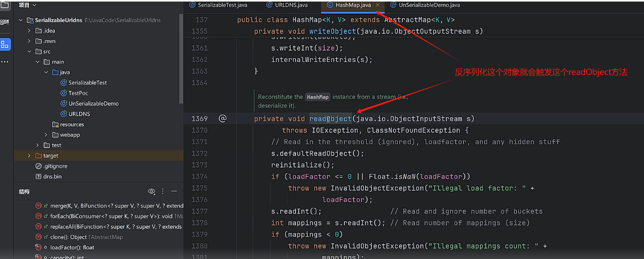Click the gutter @ icon on line 1369
Screen dimensions: 644x259
coord(222,118)
